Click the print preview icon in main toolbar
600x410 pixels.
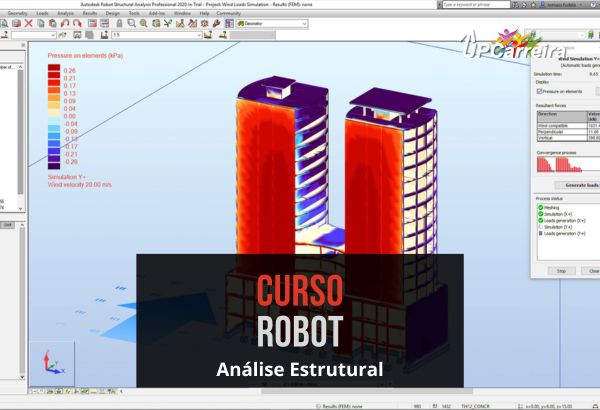(4, 24)
